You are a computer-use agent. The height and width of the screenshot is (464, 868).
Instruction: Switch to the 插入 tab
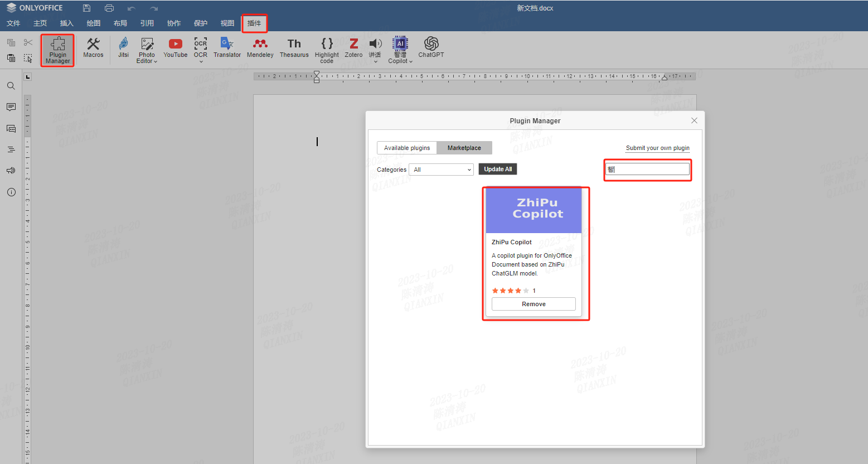(x=67, y=23)
